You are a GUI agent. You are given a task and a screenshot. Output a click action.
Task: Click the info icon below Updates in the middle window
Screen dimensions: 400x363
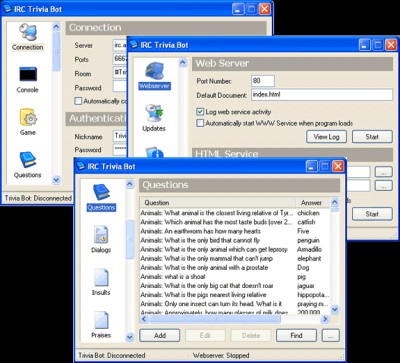154,152
